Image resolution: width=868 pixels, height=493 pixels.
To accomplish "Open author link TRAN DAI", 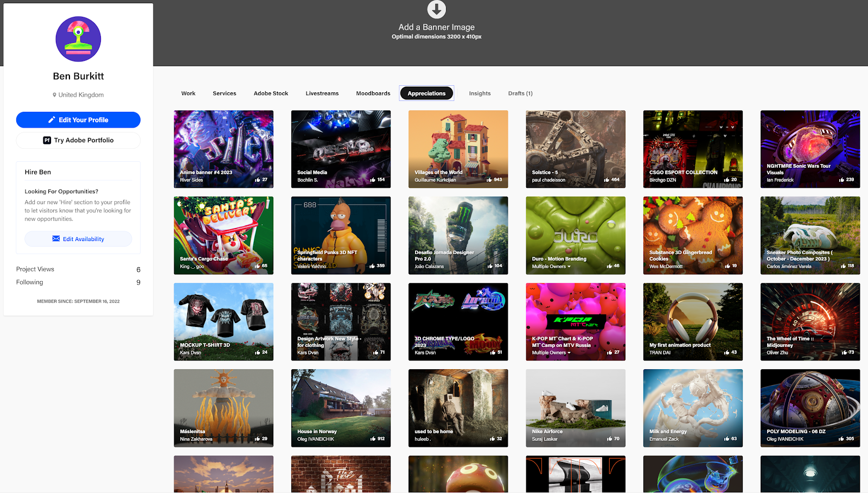I will click(660, 353).
